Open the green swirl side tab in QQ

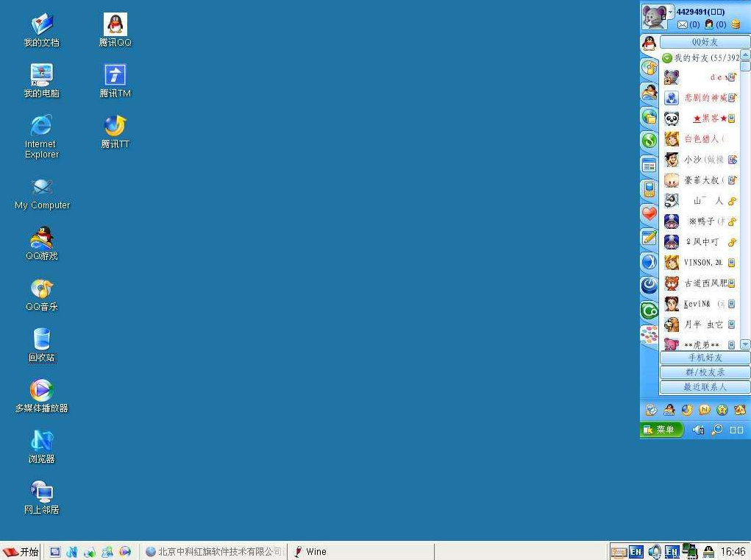coord(649,141)
